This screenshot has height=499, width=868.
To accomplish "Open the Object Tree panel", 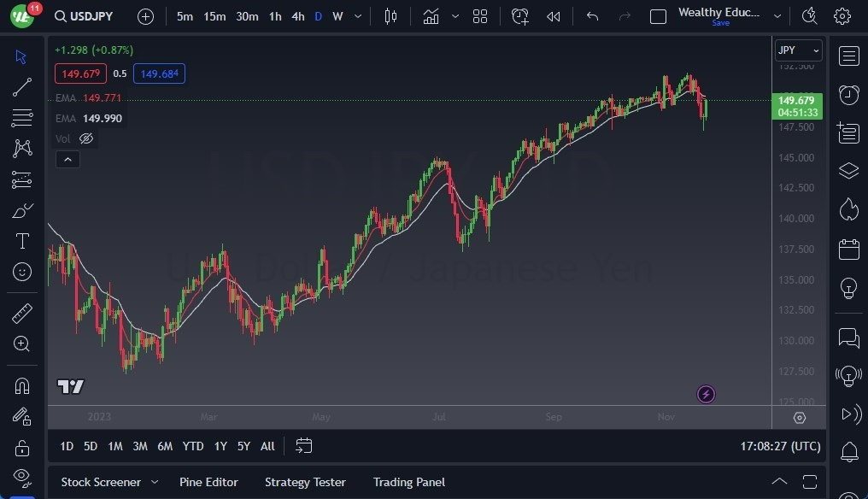I will coord(848,170).
